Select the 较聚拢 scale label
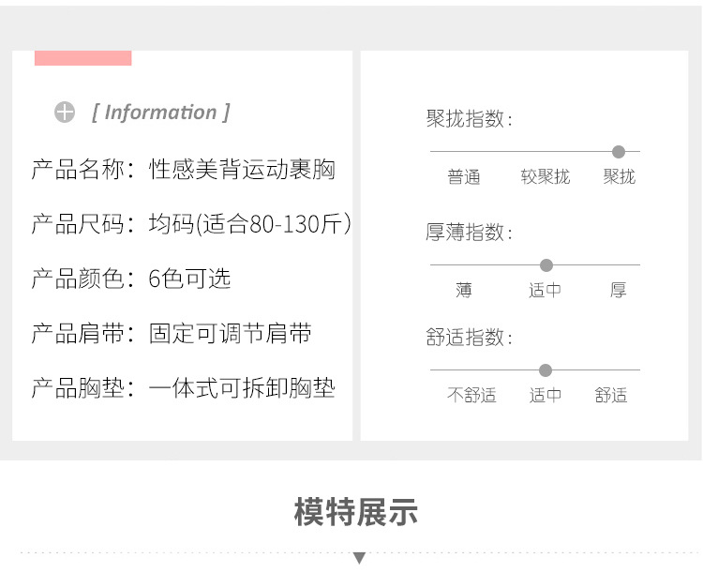703x588 pixels. tap(545, 176)
